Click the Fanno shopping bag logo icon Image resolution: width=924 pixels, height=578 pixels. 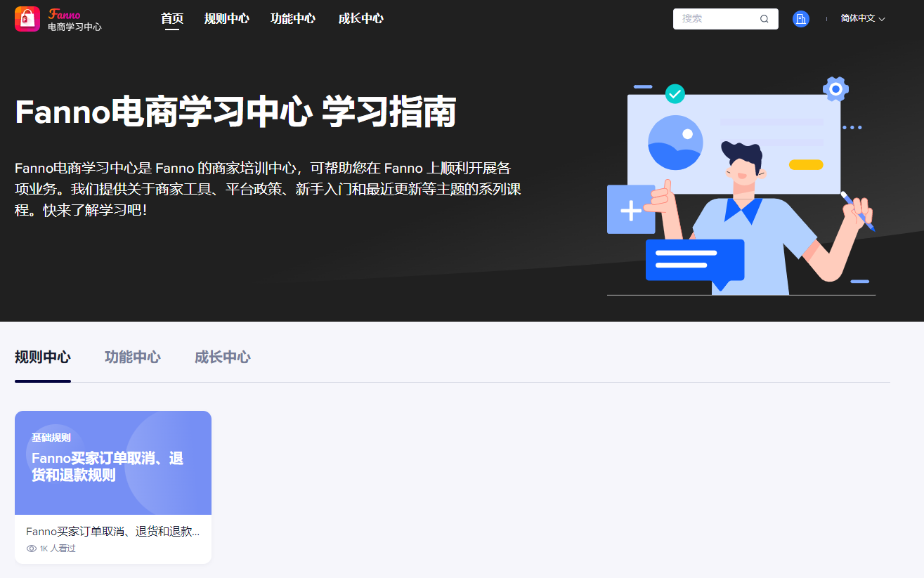27,18
